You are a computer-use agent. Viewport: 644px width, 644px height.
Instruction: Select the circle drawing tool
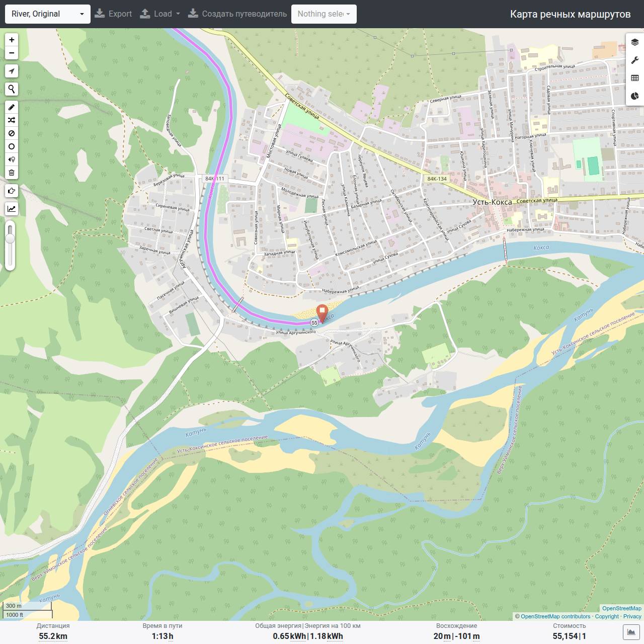pyautogui.click(x=12, y=146)
